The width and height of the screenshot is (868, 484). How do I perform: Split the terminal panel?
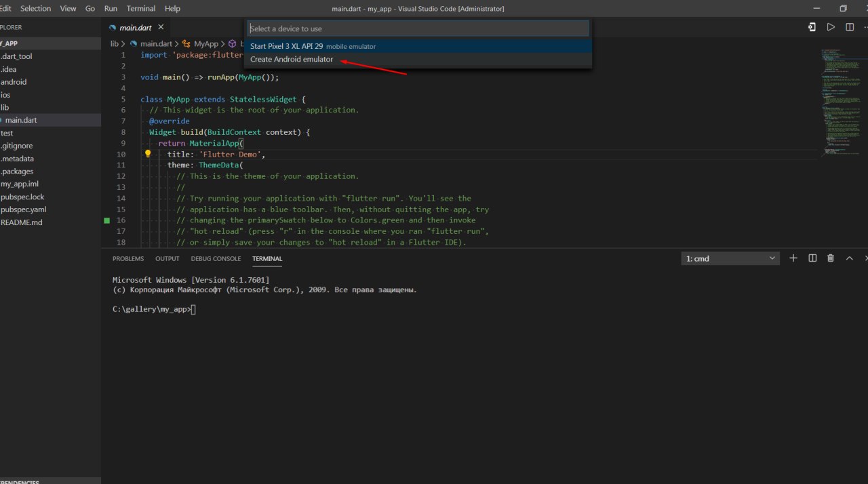coord(812,258)
